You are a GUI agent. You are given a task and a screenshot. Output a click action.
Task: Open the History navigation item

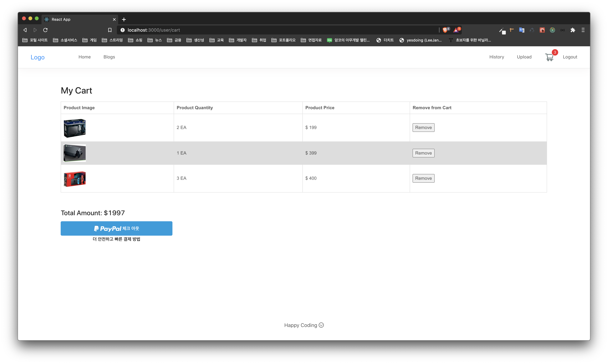(496, 57)
